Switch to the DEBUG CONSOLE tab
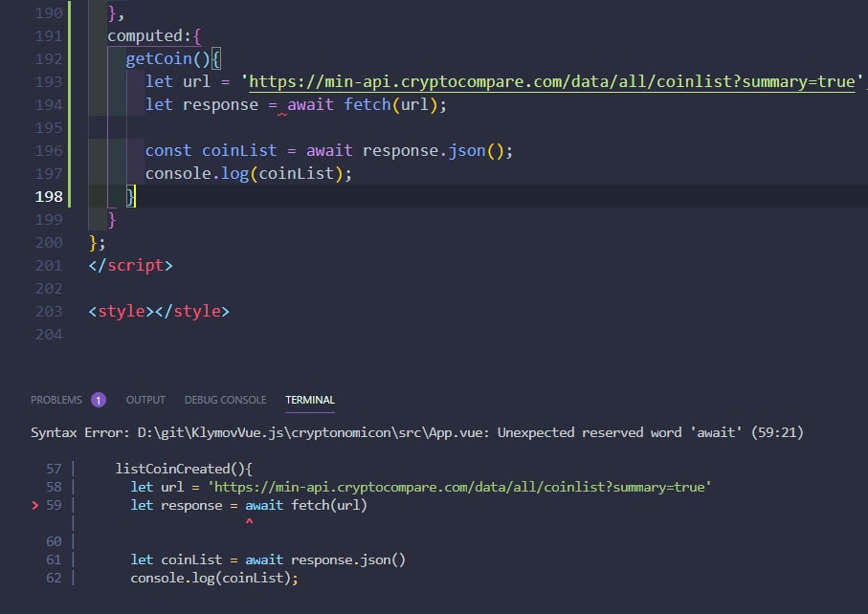Screen dimensions: 868x614 tap(225, 400)
